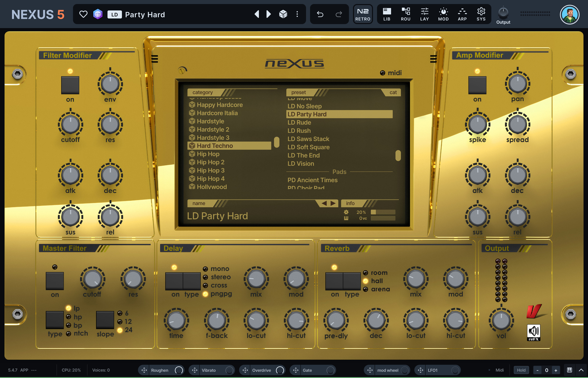Click the undo arrow icon
This screenshot has height=378, width=588.
pyautogui.click(x=320, y=14)
